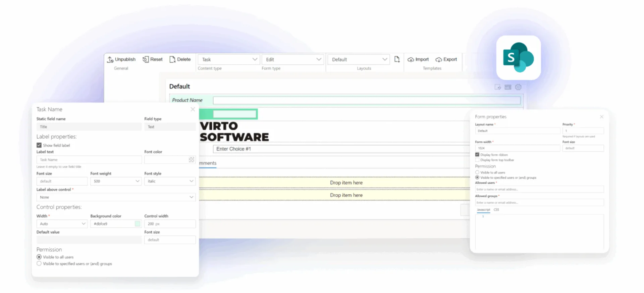Screen dimensions: 644x293
Task: Click the highlighted green field on the form
Action: 228,114
